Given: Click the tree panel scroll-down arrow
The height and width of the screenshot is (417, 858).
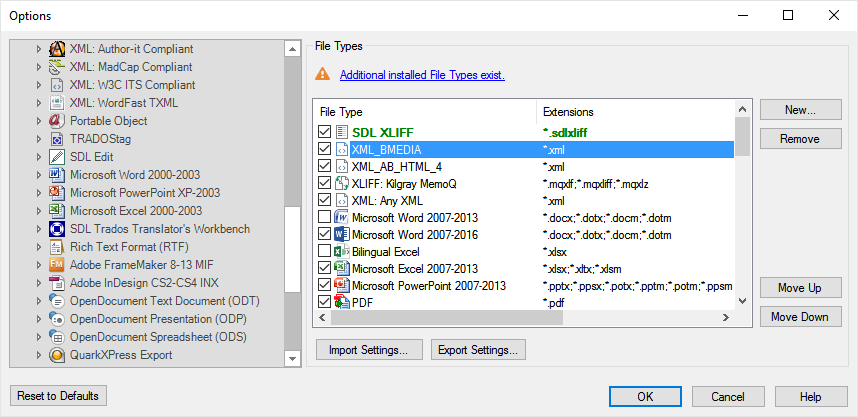Looking at the screenshot, I should (292, 359).
